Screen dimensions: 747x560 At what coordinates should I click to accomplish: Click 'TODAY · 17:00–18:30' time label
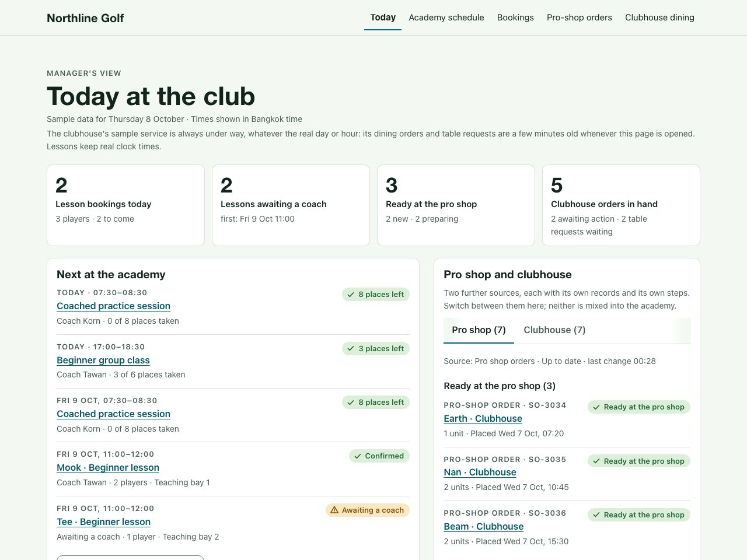pos(100,347)
